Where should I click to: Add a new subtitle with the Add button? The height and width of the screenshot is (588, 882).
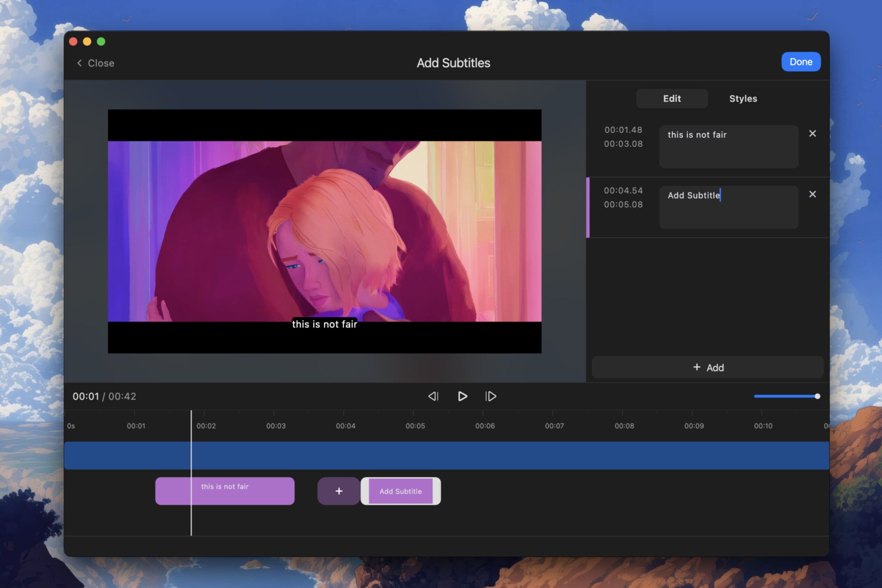tap(707, 367)
